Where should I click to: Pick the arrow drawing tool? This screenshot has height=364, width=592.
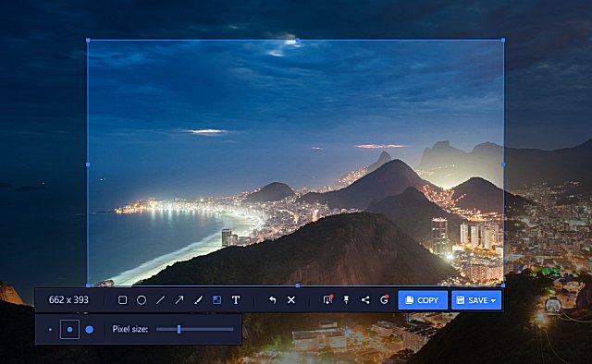click(179, 300)
